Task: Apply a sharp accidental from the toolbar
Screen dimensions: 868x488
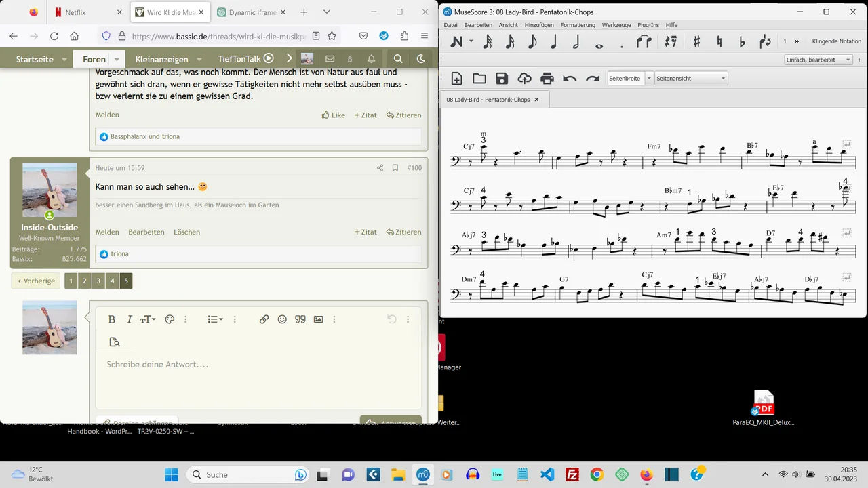Action: pos(696,42)
